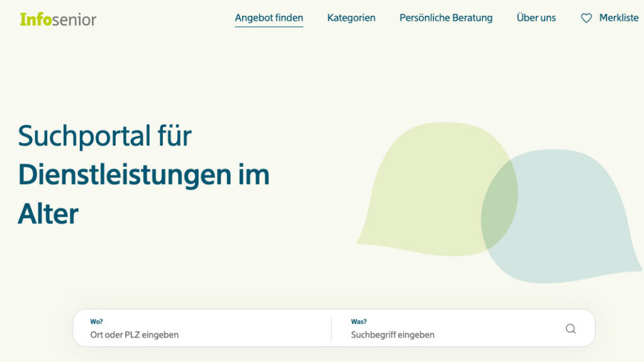Open the Merkliste link

tap(619, 18)
